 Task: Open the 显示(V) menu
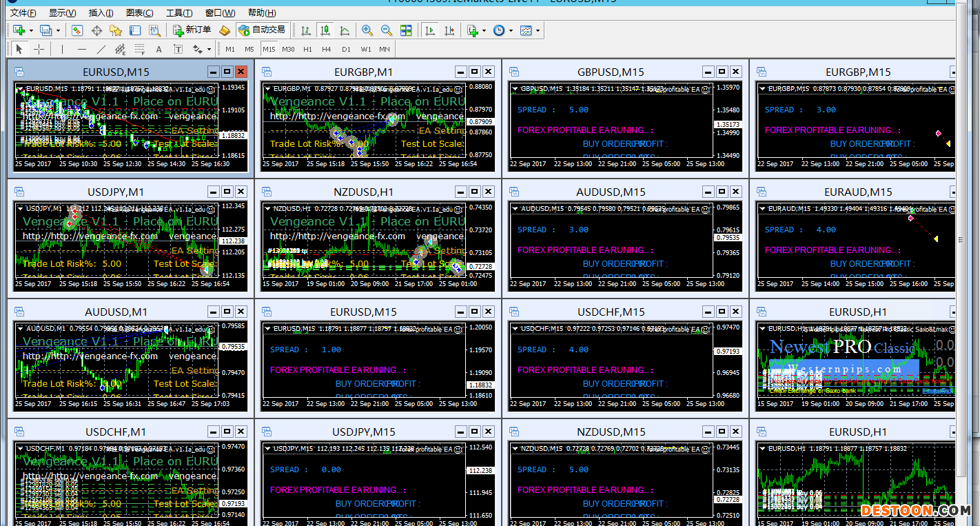[62, 13]
